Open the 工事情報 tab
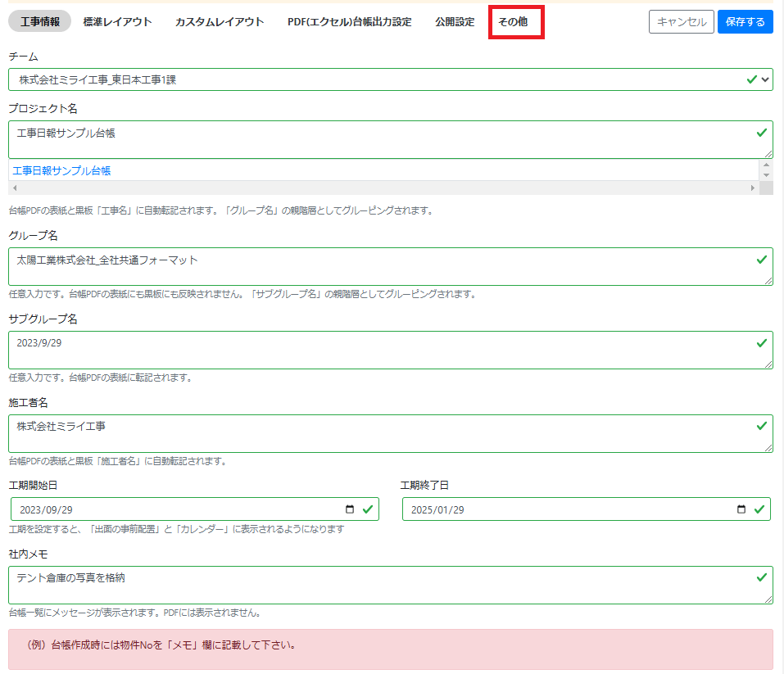This screenshot has height=674, width=784. click(x=40, y=21)
